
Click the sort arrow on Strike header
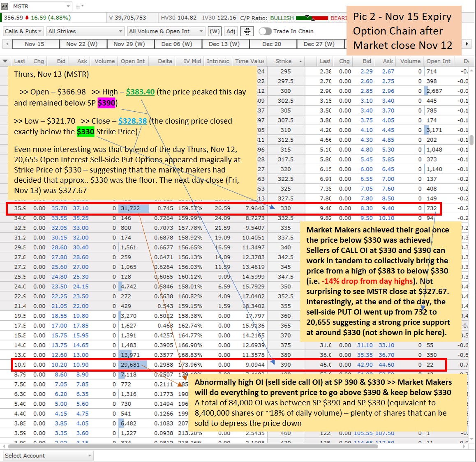[300, 62]
